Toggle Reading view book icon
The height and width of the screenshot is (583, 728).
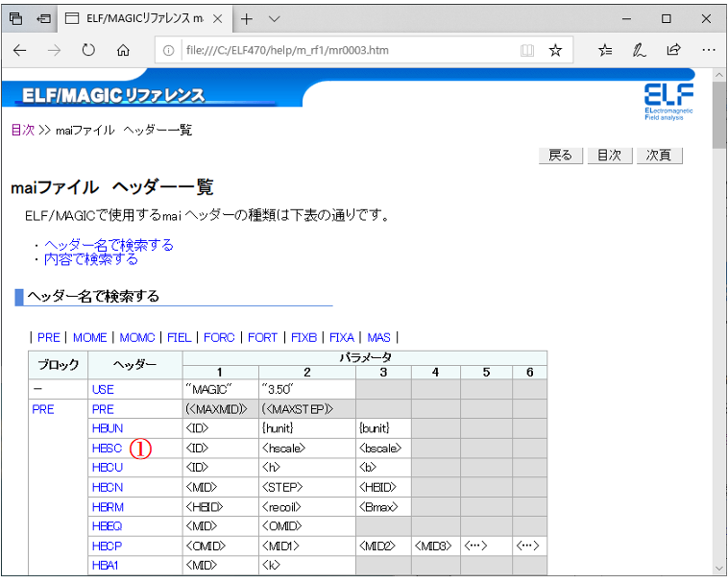pyautogui.click(x=527, y=50)
